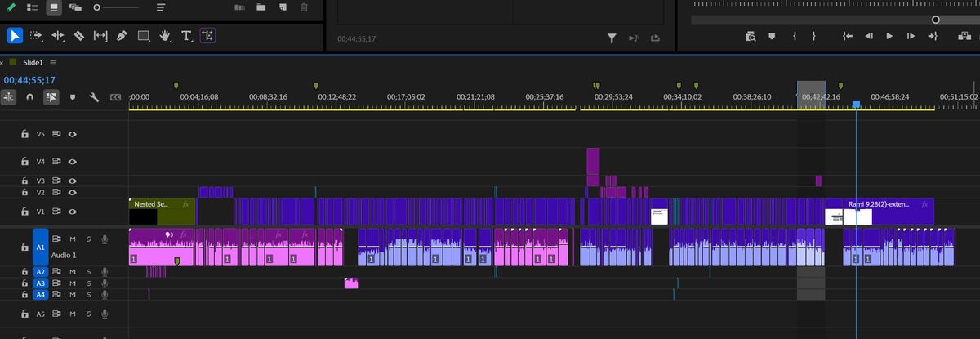Toggle lock on track V1

click(24, 212)
